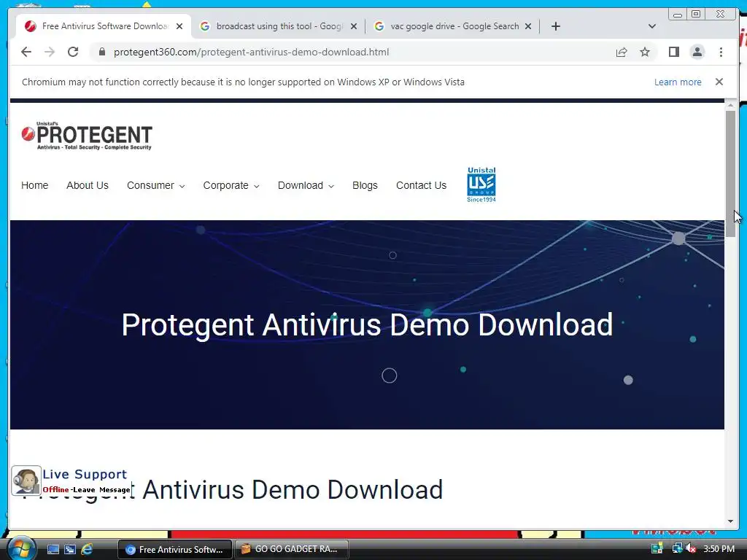Go back to the previous page

click(x=26, y=52)
